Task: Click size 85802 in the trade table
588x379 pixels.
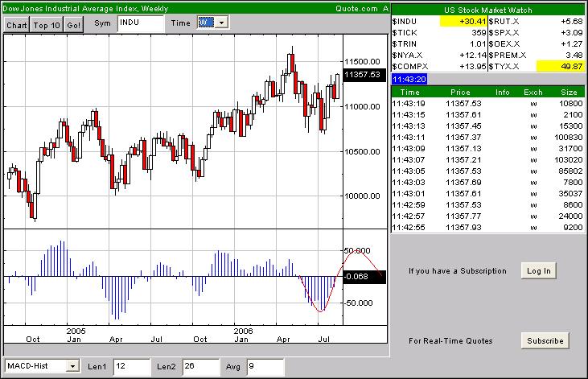Action: click(x=569, y=171)
